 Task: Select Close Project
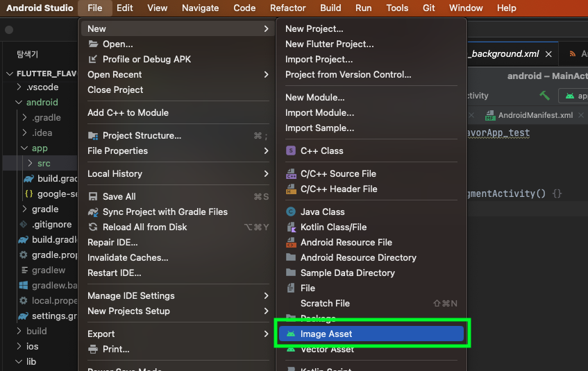tap(178, 90)
